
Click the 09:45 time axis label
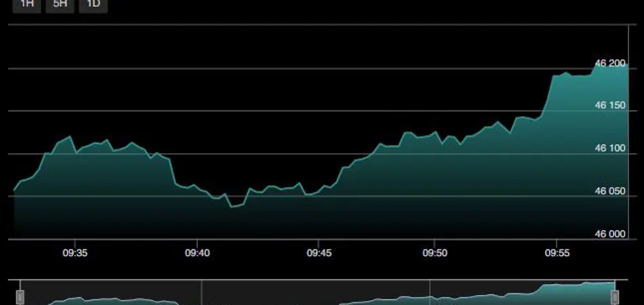[x=319, y=253]
